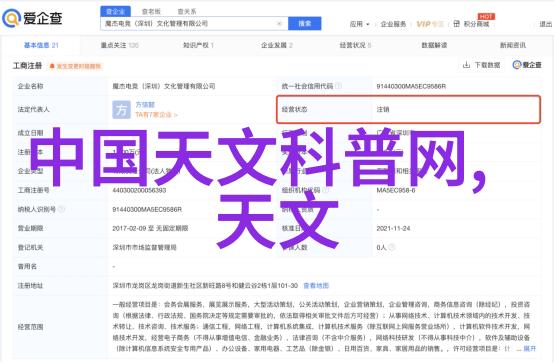Click the orange alert icon beside 工商注册
Viewport: 554px width, 363px height.
[52, 66]
